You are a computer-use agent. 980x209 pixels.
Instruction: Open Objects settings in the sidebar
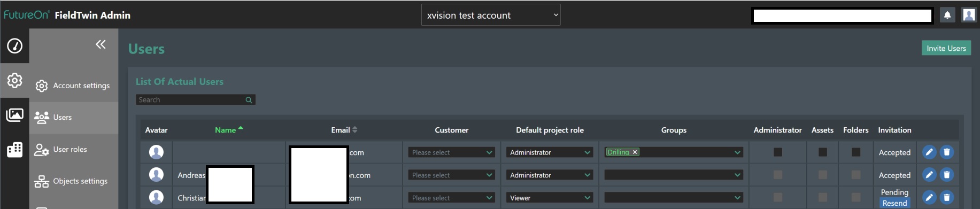click(x=74, y=182)
